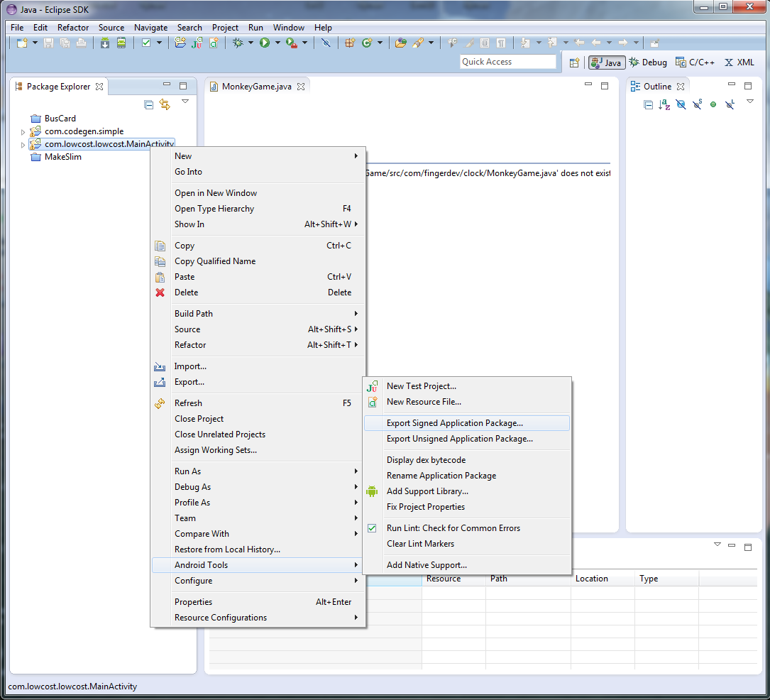Close the MonkeyGame.java editor tab

(x=301, y=87)
